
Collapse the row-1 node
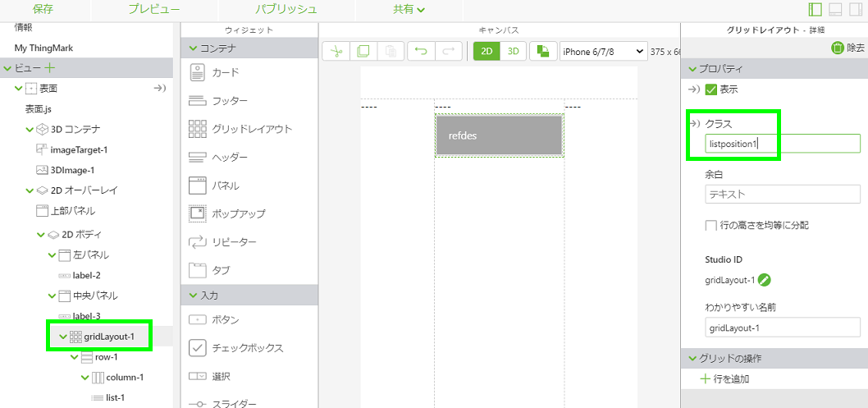click(x=74, y=358)
